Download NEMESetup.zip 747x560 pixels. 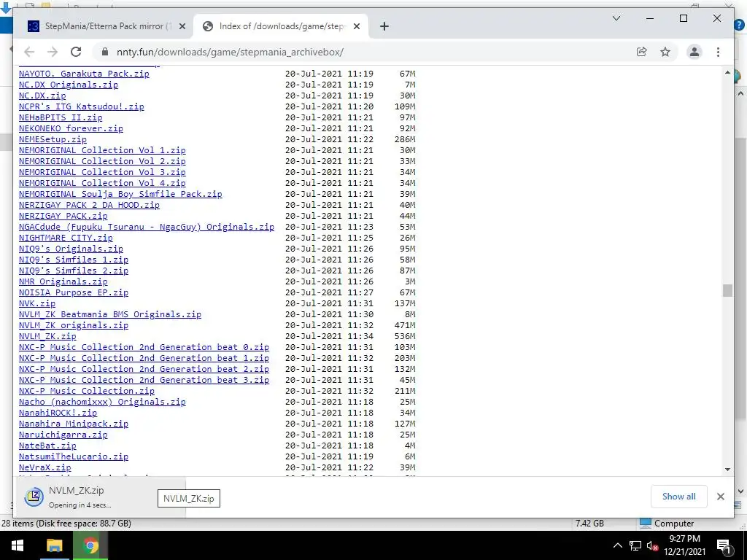pos(53,139)
